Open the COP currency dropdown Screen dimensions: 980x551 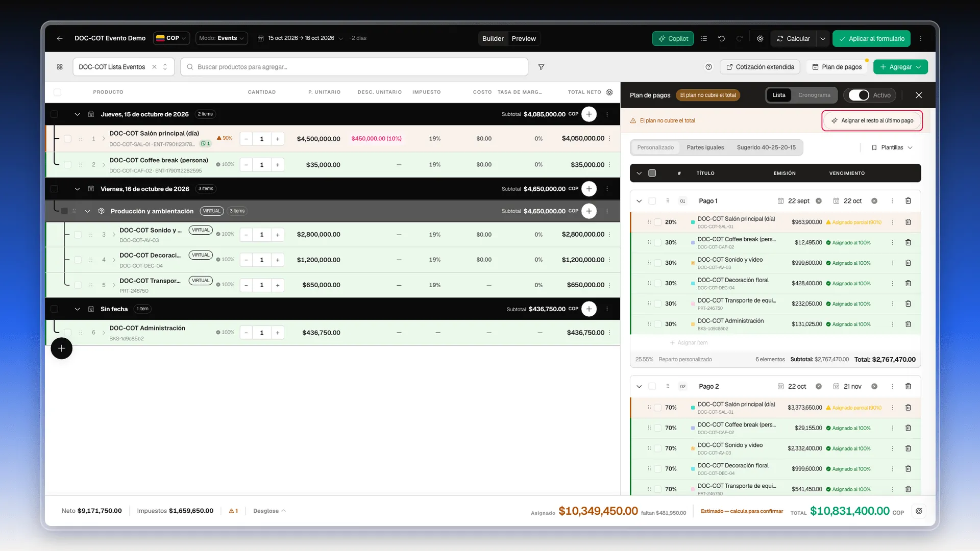[x=171, y=38]
